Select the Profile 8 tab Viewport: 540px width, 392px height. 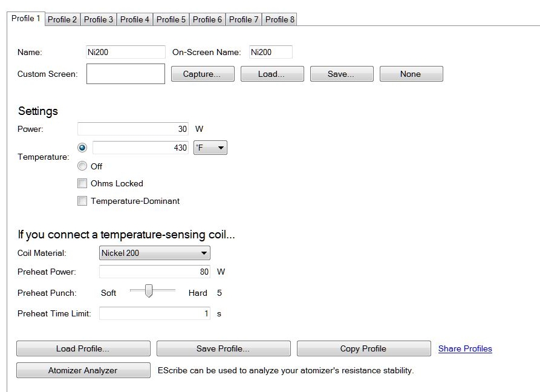click(x=280, y=19)
